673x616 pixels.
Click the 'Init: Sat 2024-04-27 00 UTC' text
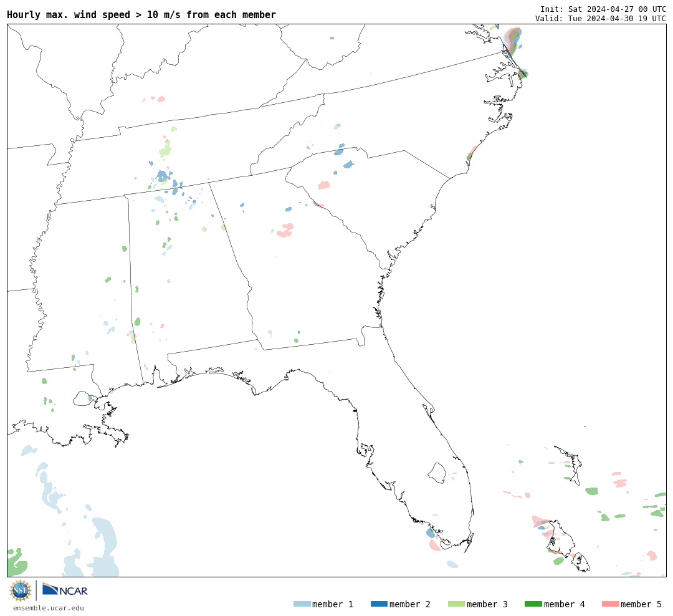(x=603, y=9)
